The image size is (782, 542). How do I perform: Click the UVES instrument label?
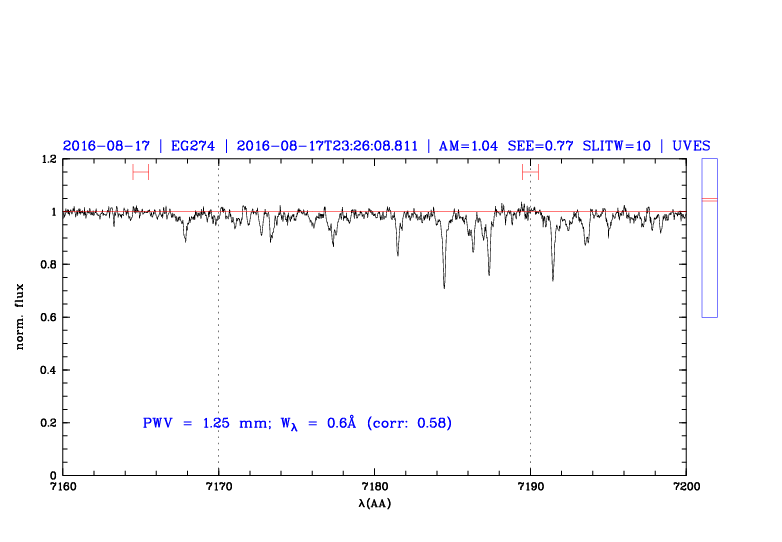click(x=691, y=146)
